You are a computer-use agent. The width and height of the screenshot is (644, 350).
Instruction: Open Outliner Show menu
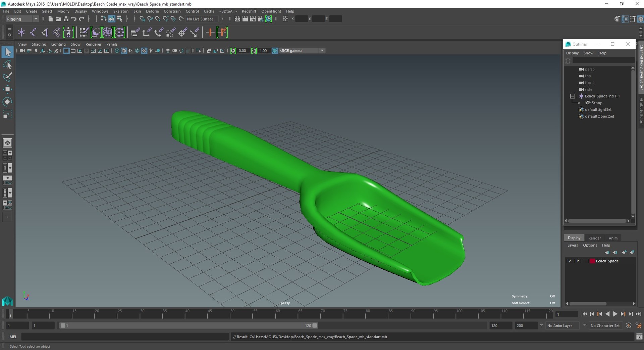click(588, 53)
